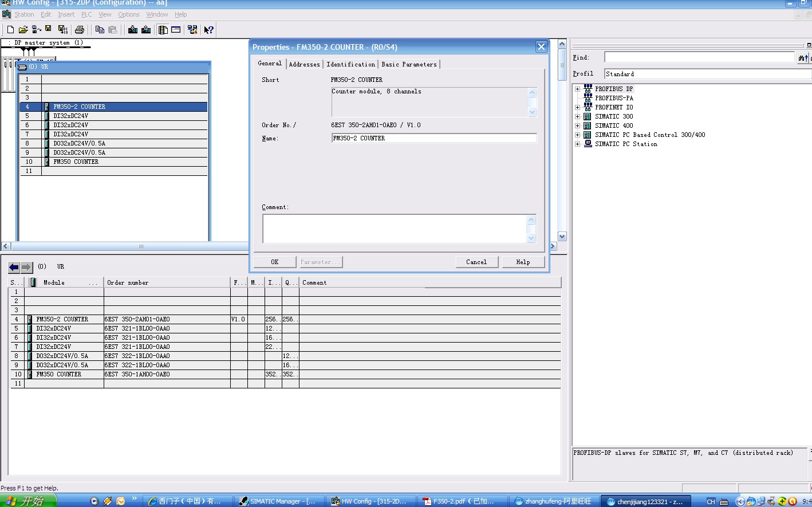Viewport: 812px width, 507px height.
Task: Click the Upload to PG icon
Action: click(x=146, y=30)
